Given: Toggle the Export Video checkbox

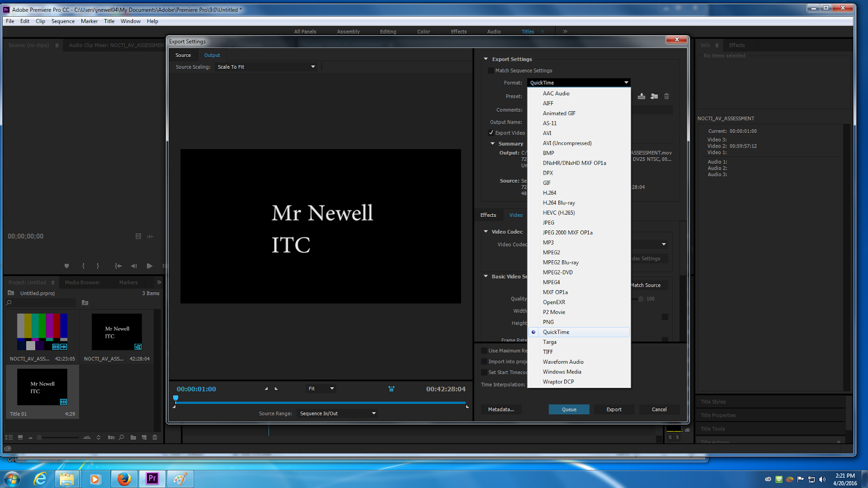Looking at the screenshot, I should (491, 133).
